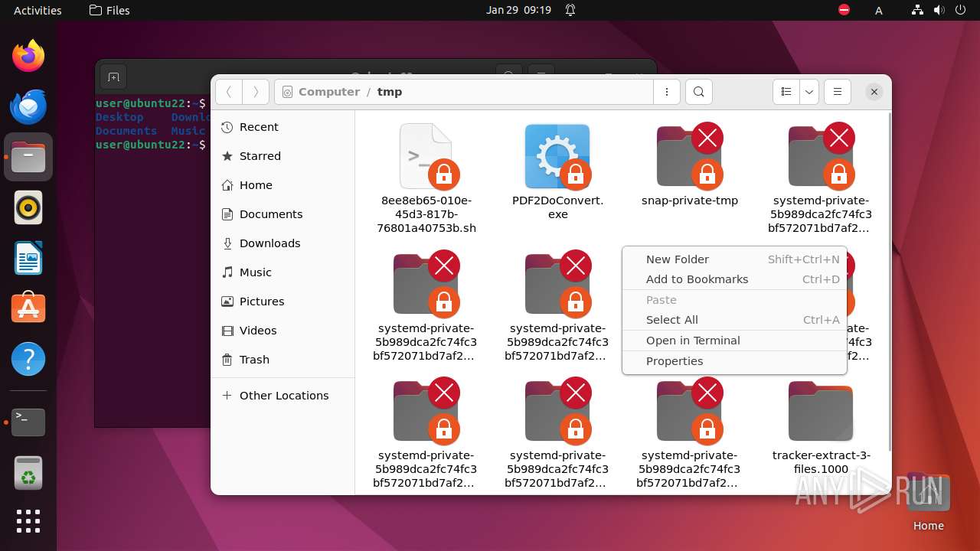This screenshot has width=980, height=551.
Task: Select the PDF2DoConvert.exe file
Action: coord(558,171)
